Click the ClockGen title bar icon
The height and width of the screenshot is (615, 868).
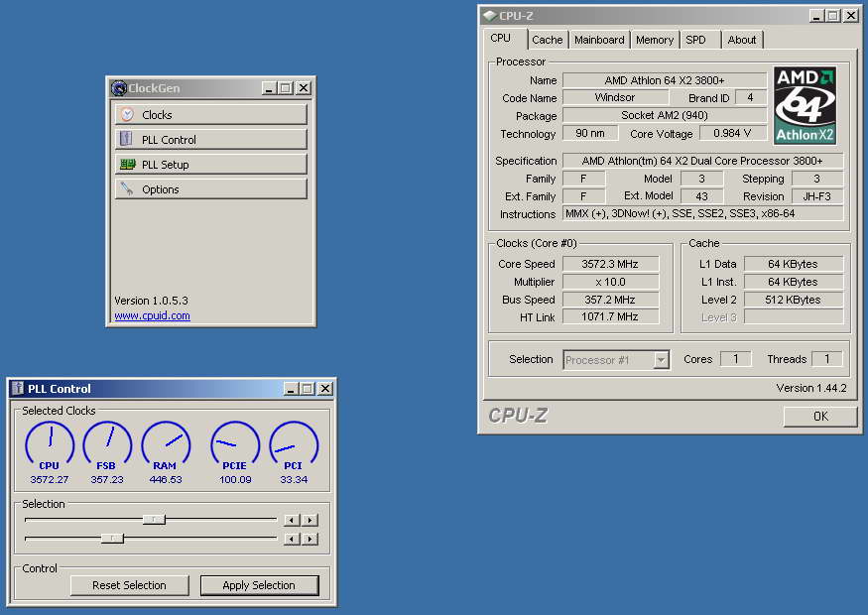(x=118, y=88)
